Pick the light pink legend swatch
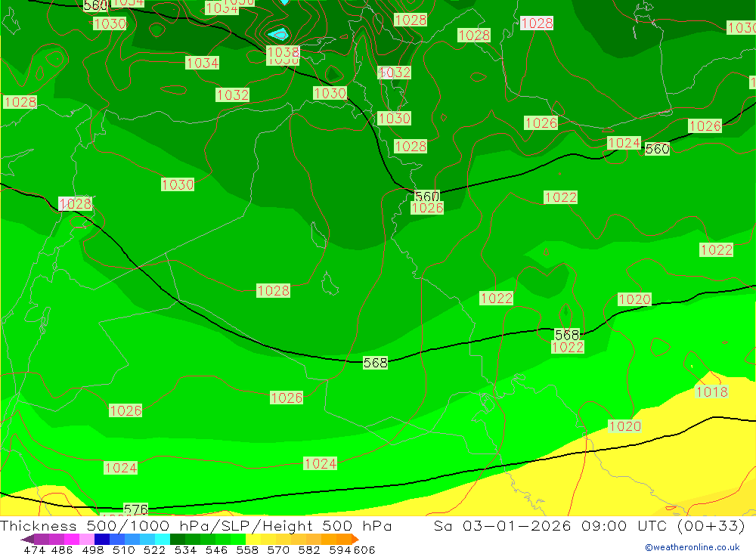Viewport: 756px width, 554px height. (87, 539)
